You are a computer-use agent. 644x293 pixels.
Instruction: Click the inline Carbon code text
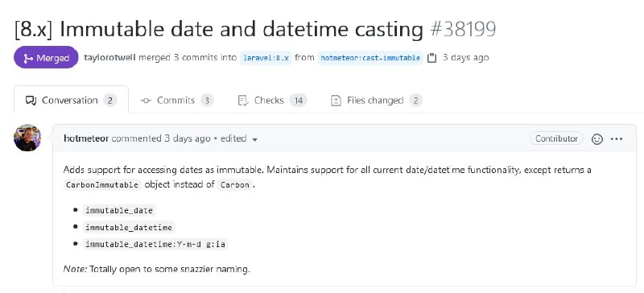pyautogui.click(x=234, y=184)
